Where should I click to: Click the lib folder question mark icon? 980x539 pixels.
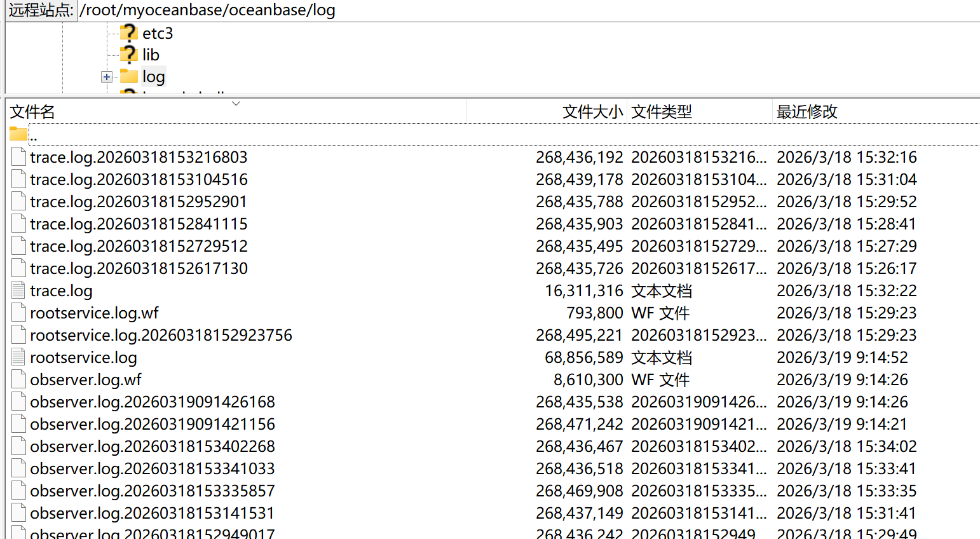click(129, 55)
